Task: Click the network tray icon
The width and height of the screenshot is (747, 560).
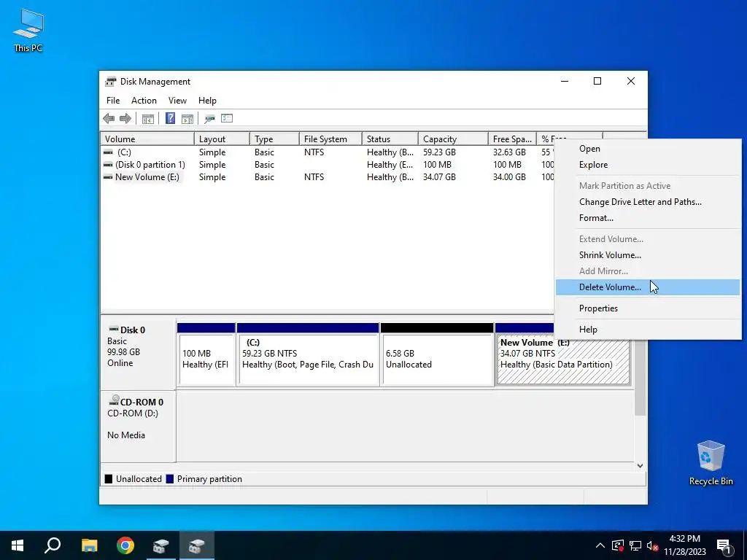Action: [635, 545]
